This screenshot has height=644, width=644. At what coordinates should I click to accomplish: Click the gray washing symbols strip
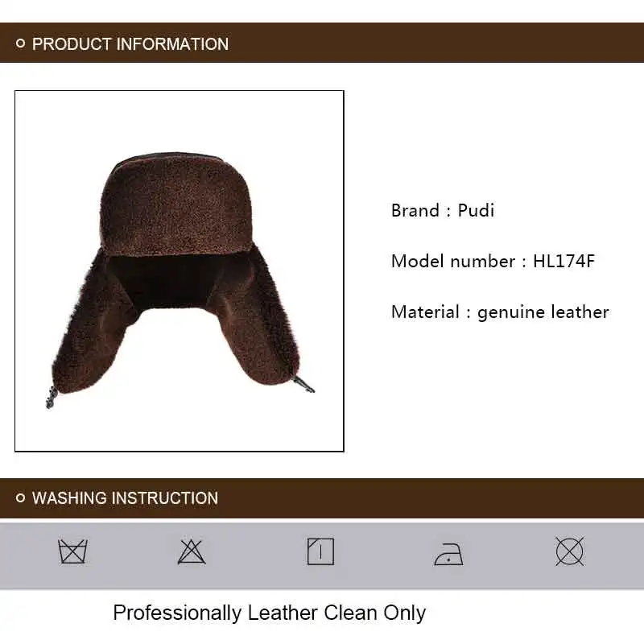tap(322, 555)
